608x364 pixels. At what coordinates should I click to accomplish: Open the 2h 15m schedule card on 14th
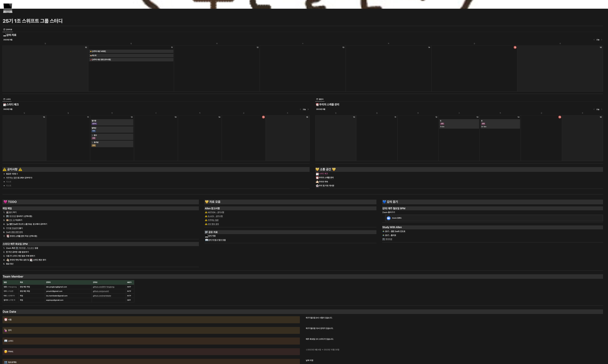tap(500, 124)
